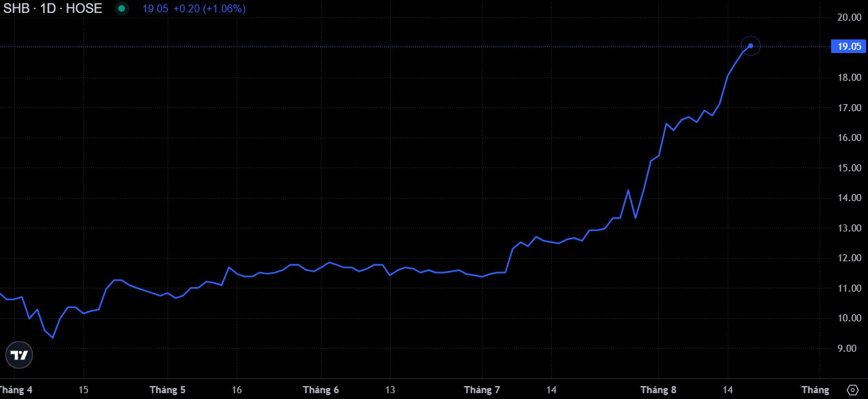The height and width of the screenshot is (399, 868).
Task: Click the 15 date label after Tháng 4
Action: pos(83,390)
